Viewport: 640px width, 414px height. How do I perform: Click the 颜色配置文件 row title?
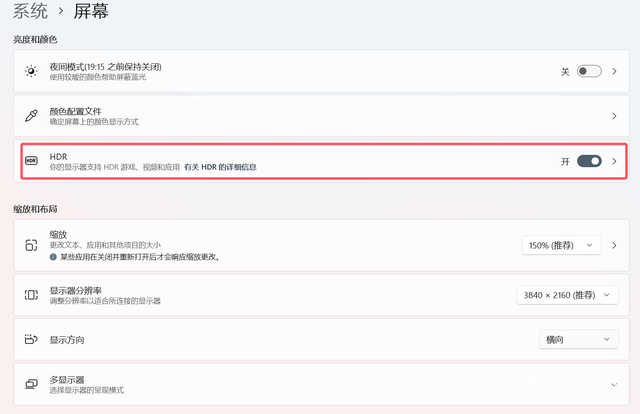pos(76,111)
